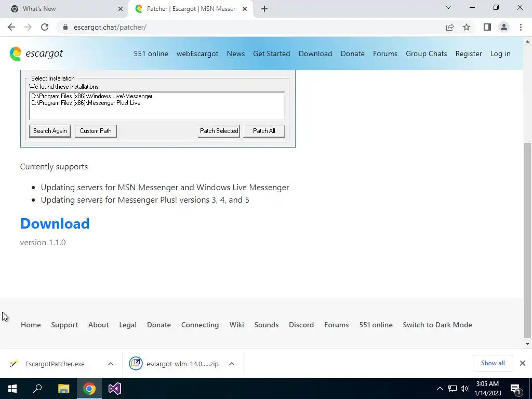Open footer 551 online link

376,325
